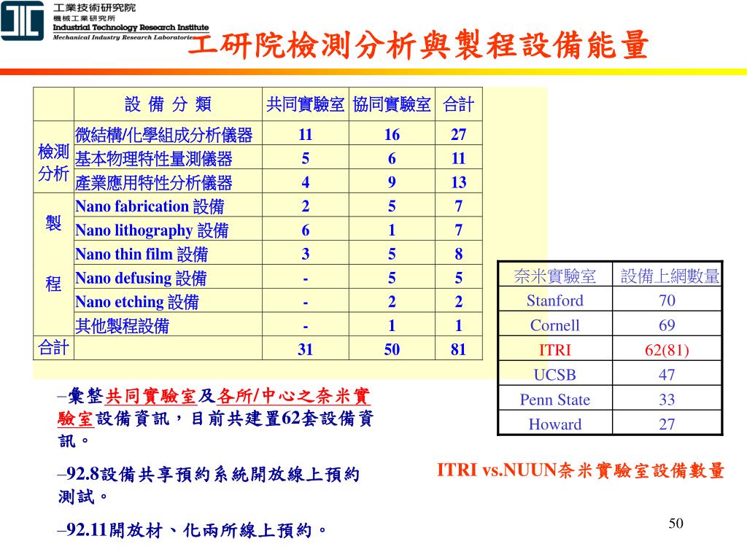The height and width of the screenshot is (560, 747).
Task: Click the grand total 81 cell
Action: [458, 349]
